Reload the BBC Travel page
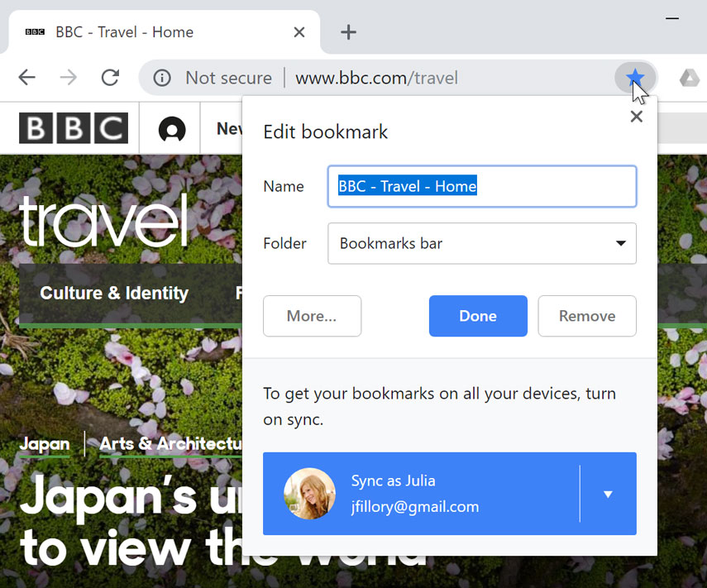707x588 pixels. pyautogui.click(x=110, y=77)
